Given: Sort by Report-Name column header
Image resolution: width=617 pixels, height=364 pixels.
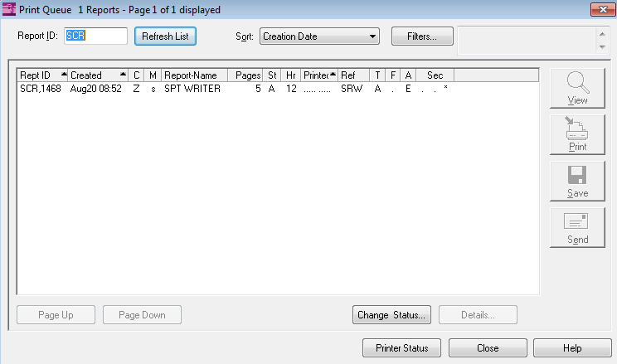Looking at the screenshot, I should (x=194, y=75).
